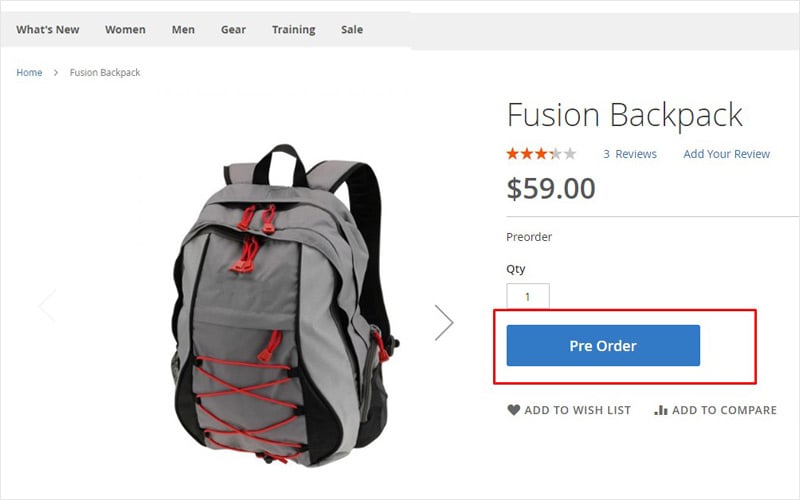Open the Women menu
The width and height of the screenshot is (800, 500).
[126, 30]
